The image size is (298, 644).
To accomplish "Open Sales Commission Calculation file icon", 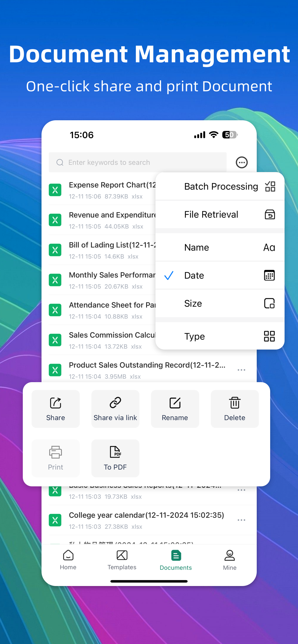I will coord(55,340).
